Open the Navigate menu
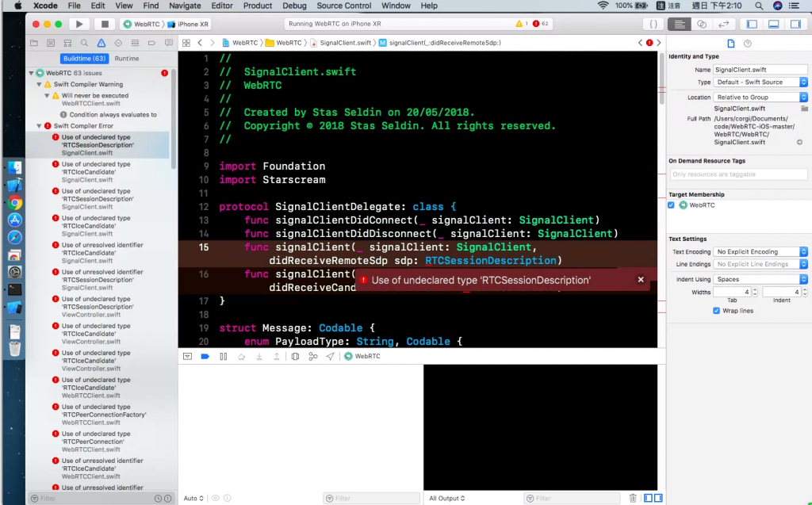812x505 pixels. pos(185,6)
